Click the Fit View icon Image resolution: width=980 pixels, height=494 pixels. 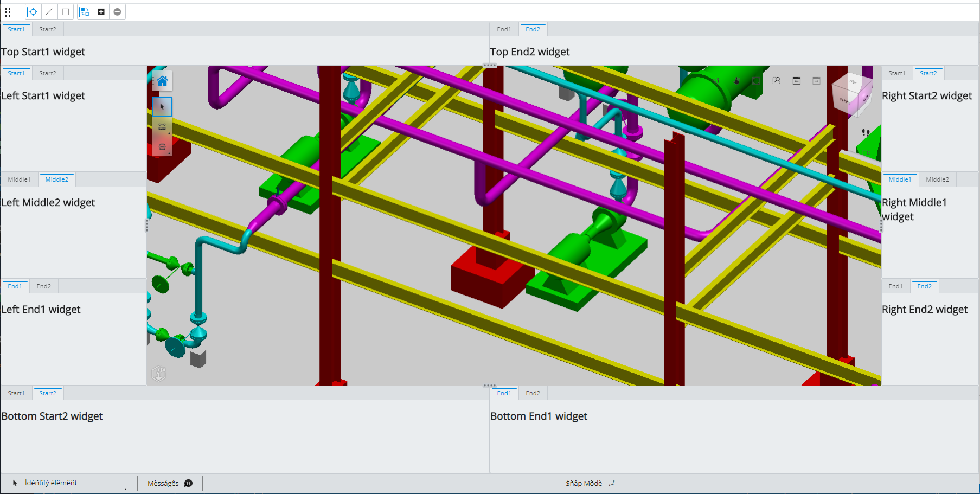tap(757, 81)
